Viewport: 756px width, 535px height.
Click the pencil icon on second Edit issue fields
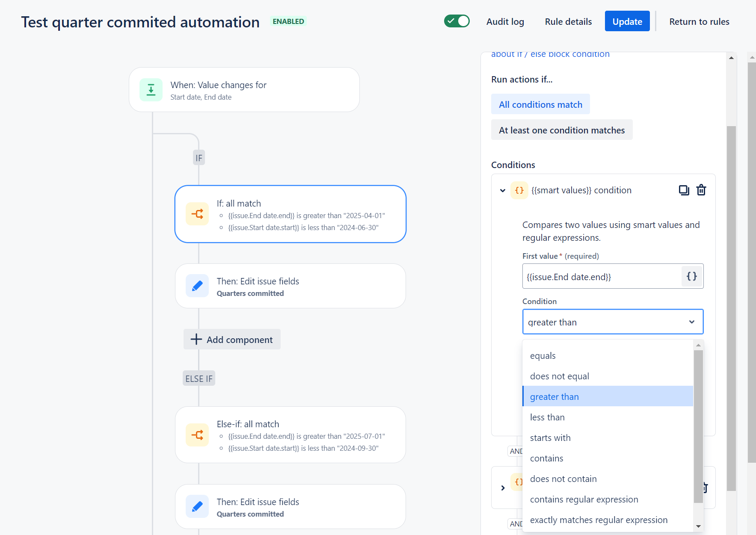197,506
